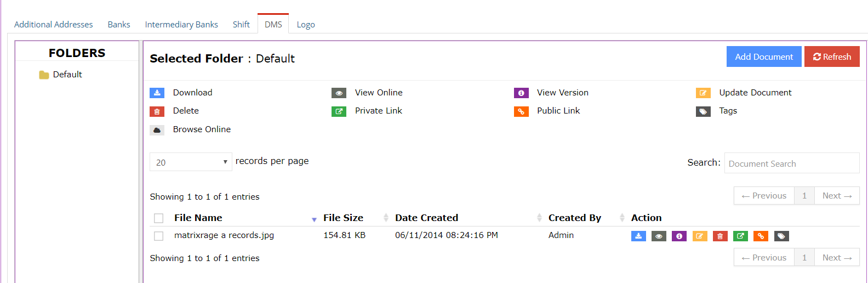This screenshot has width=868, height=283.
Task: Sort table by Date Created column
Action: [x=426, y=218]
